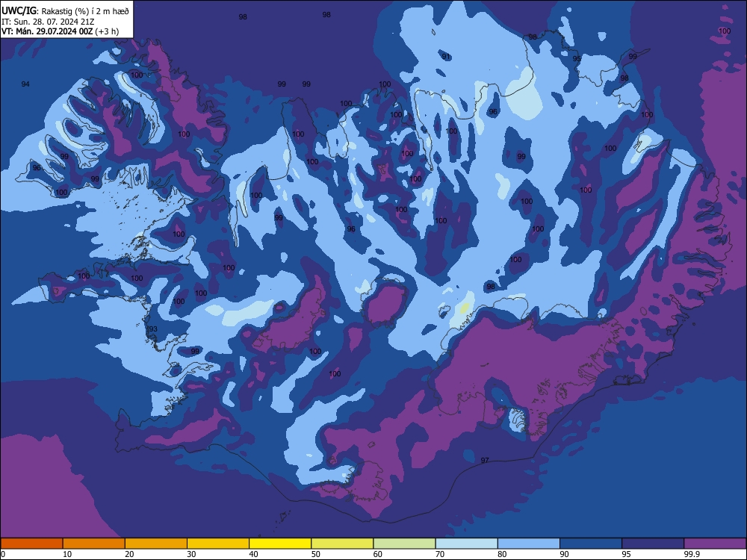747x560 pixels.
Task: Click the "VT: Mán. 29.07.2024 00Z (+3 h)" line
Action: (x=60, y=31)
